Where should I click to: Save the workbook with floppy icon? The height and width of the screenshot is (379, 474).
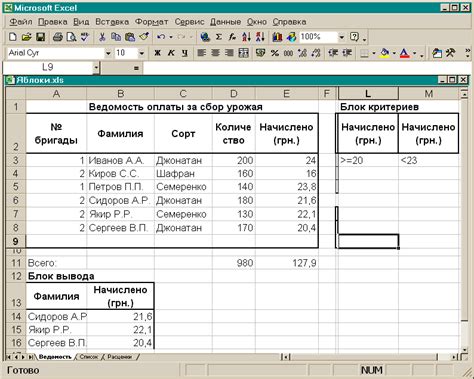(40, 37)
